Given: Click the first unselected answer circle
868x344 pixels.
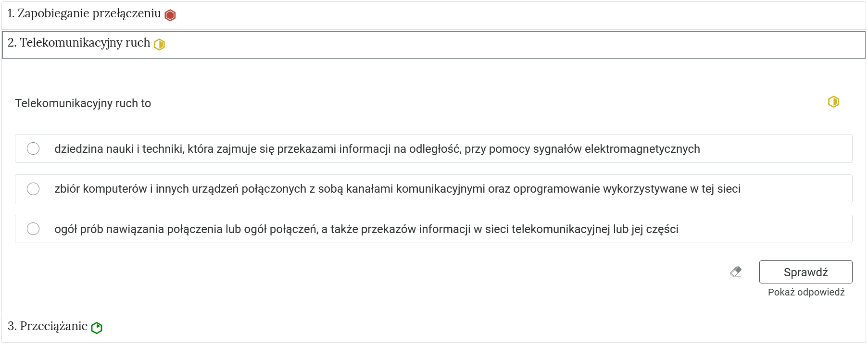Looking at the screenshot, I should pos(33,148).
